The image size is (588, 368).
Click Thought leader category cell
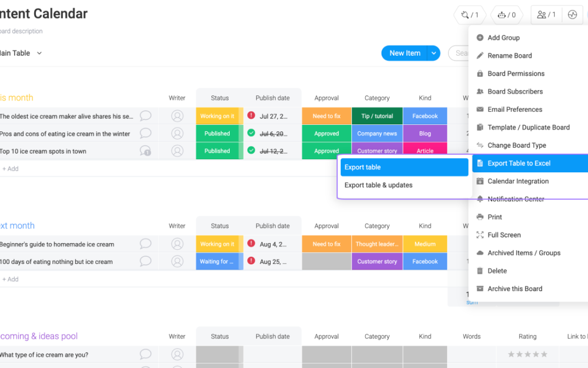pyautogui.click(x=377, y=244)
